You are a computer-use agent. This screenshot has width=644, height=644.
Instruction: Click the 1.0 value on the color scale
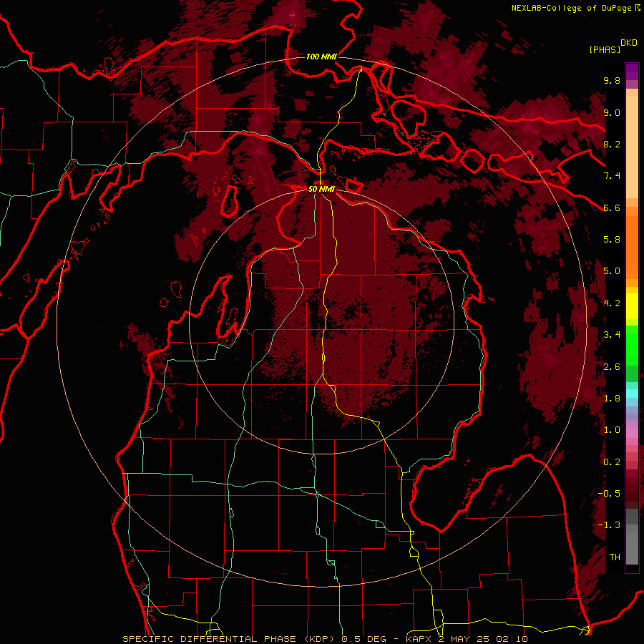612,430
